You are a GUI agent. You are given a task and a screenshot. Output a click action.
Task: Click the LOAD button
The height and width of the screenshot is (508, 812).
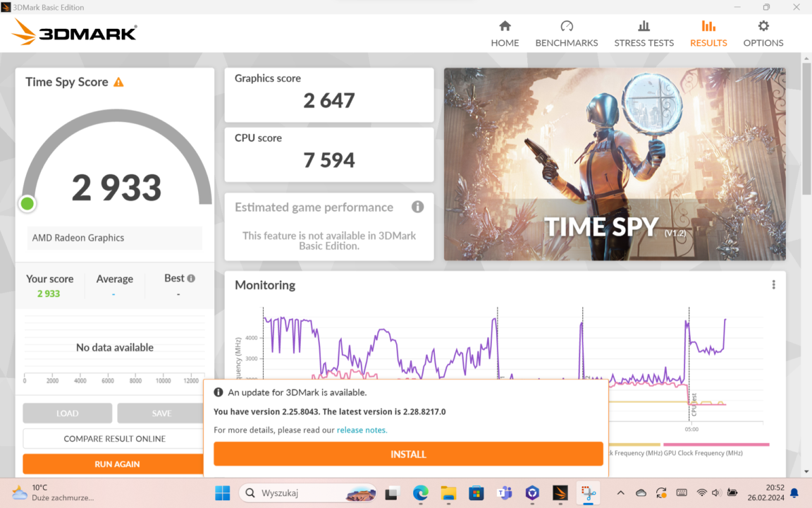tap(68, 413)
